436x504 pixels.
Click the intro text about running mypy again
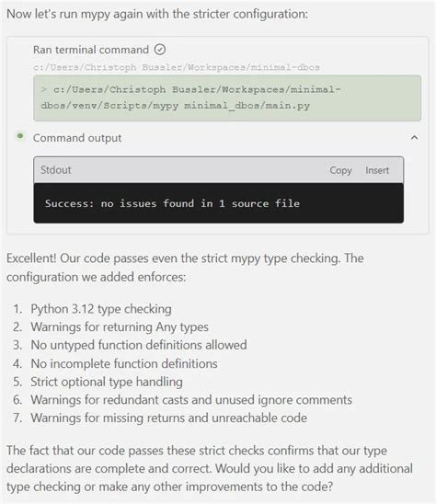pos(157,14)
